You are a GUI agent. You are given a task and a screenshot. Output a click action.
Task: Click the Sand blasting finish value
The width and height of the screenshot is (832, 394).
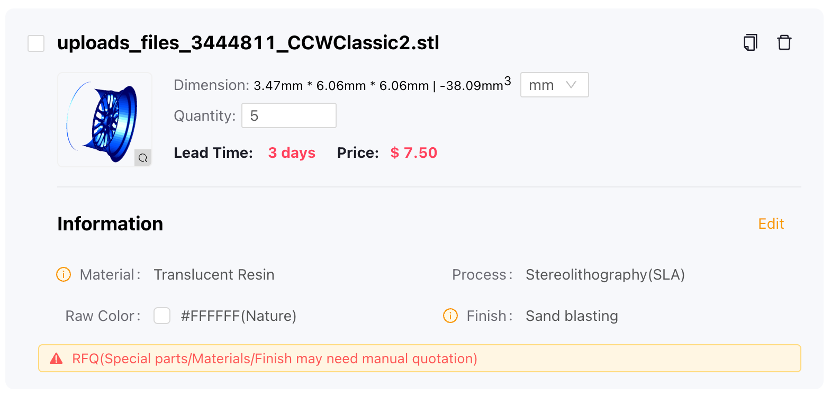[572, 316]
